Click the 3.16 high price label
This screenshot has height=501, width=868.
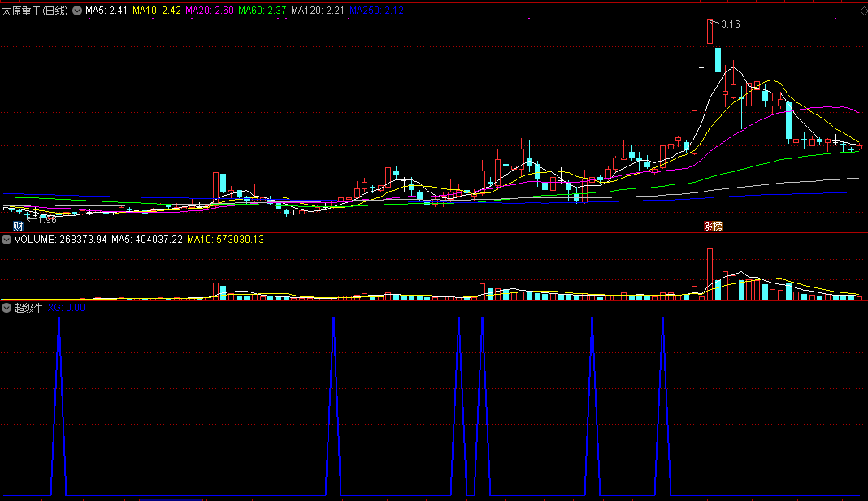click(x=730, y=24)
